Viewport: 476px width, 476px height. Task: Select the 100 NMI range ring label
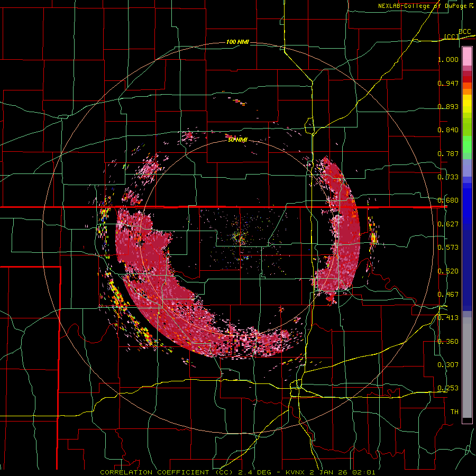point(237,42)
